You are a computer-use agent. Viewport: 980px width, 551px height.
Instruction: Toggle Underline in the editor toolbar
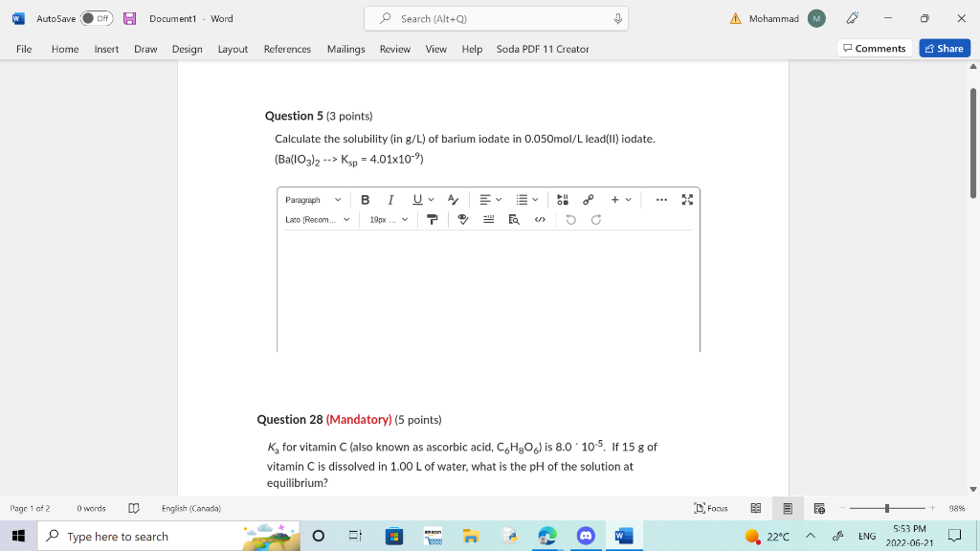417,200
